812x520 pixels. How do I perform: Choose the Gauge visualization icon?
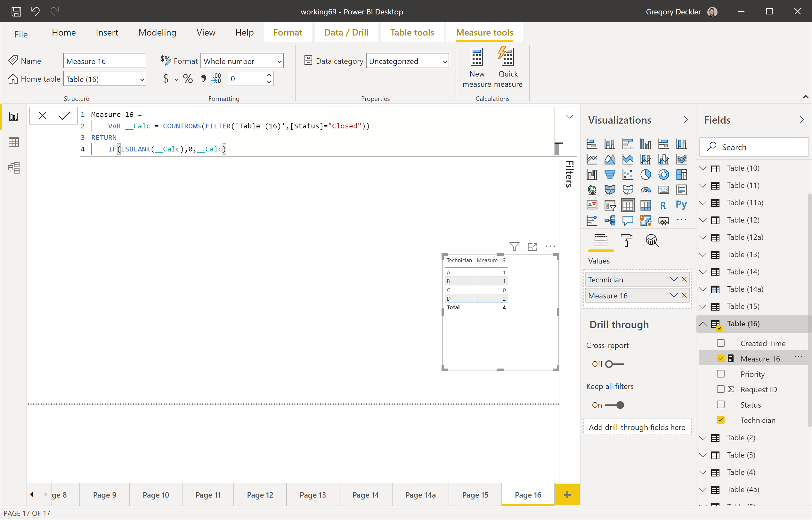pos(646,190)
